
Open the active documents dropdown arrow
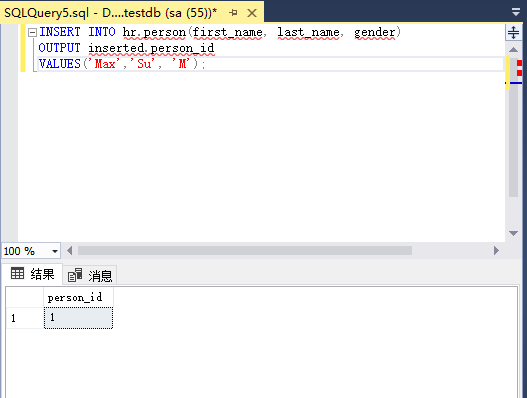[x=516, y=12]
